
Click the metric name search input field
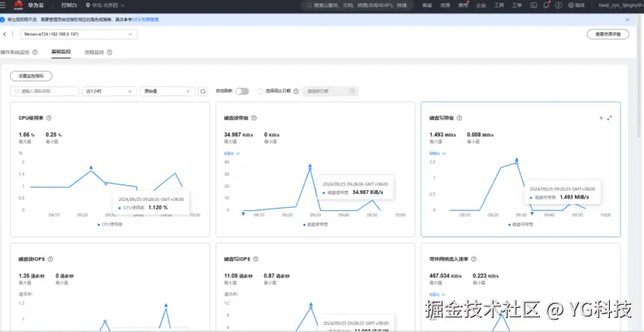pyautogui.click(x=44, y=92)
